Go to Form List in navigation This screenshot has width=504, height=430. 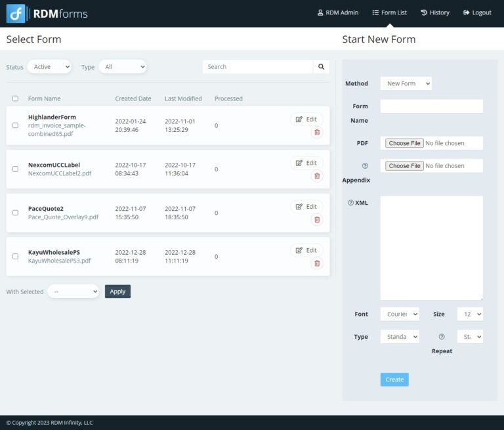[x=390, y=12]
